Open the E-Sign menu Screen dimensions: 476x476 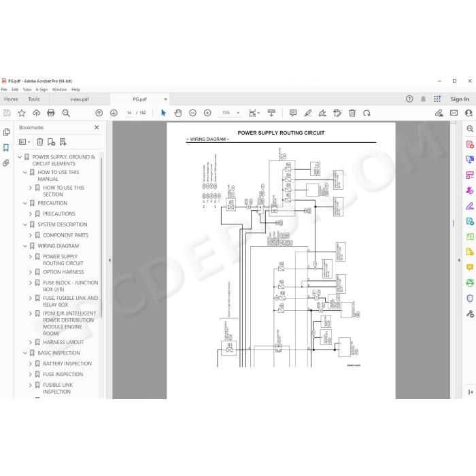[41, 90]
